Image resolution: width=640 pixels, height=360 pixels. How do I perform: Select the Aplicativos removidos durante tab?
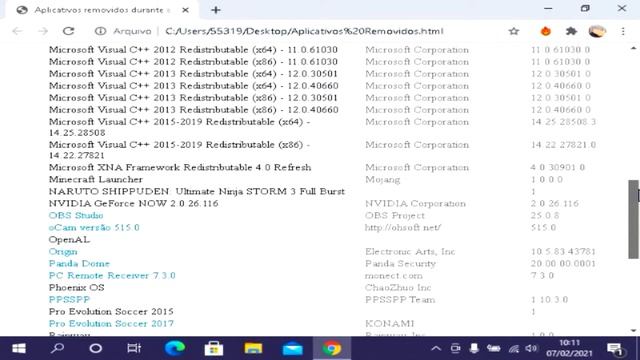102,10
